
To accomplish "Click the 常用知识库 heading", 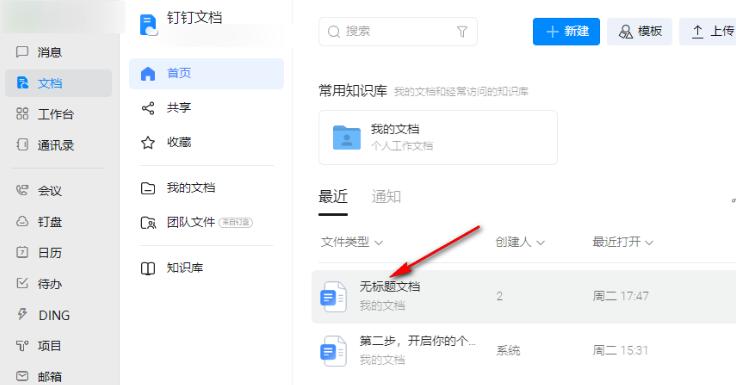I will coord(353,91).
